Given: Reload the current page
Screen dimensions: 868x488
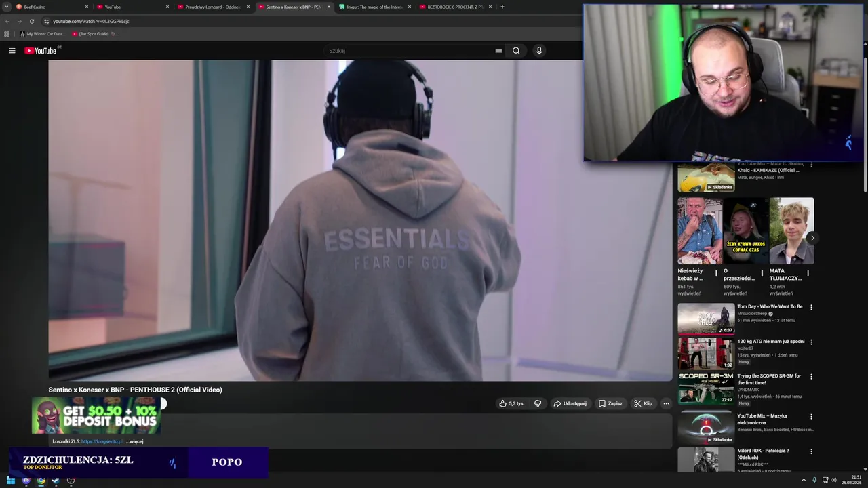Looking at the screenshot, I should 31,21.
